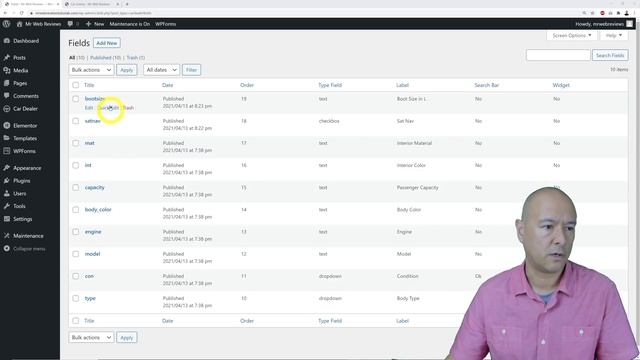640x360 pixels.
Task: Toggle the select-all checkbox in table header
Action: 76,85
